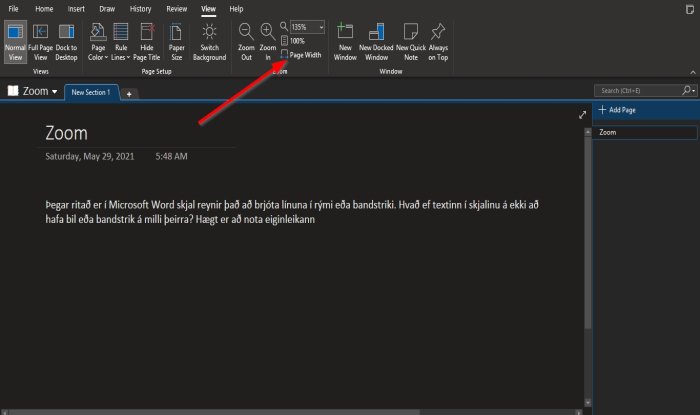The width and height of the screenshot is (700, 415).
Task: Open a New Window
Action: 345,42
